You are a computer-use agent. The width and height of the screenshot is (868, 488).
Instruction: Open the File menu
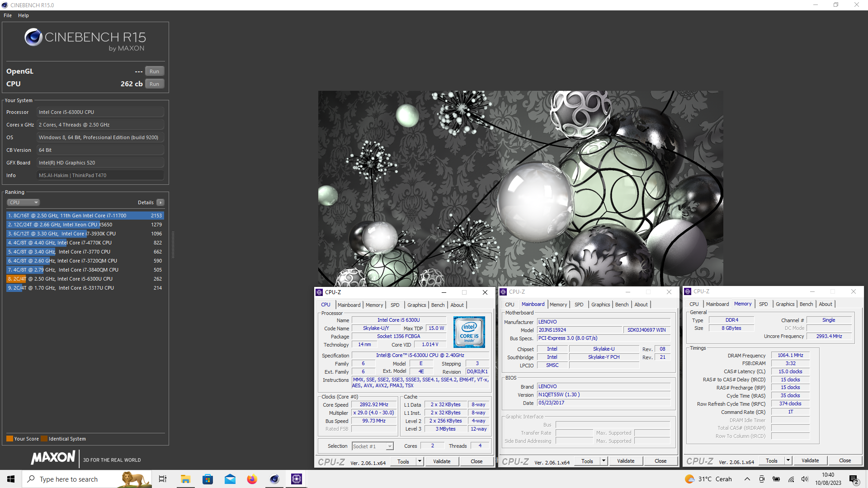[x=8, y=15]
